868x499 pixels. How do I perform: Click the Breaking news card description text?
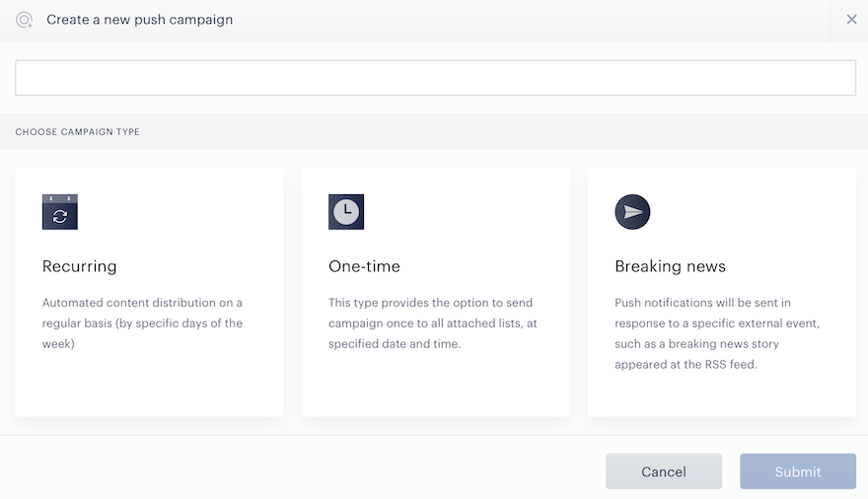[717, 333]
